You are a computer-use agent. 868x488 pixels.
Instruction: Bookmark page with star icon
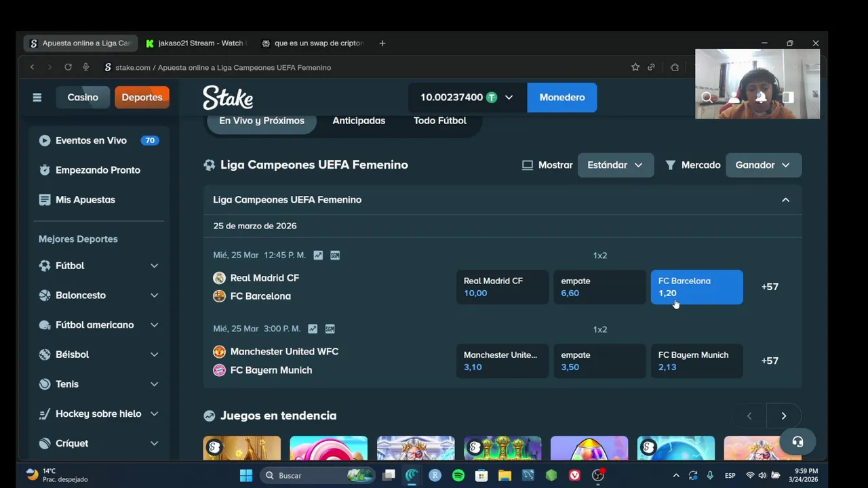[x=635, y=67]
